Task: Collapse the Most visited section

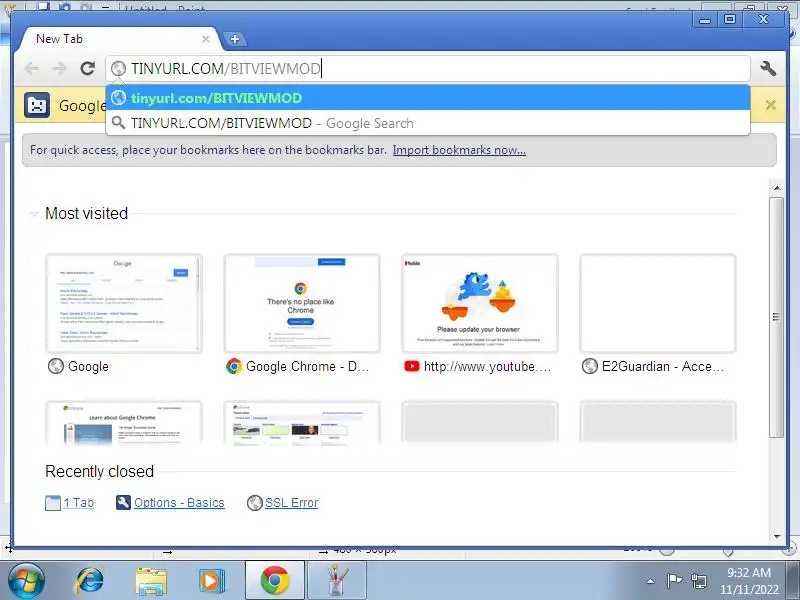Action: [34, 214]
